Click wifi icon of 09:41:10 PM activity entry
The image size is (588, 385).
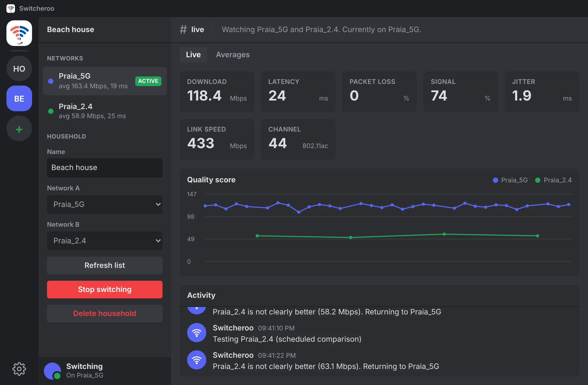pos(197,333)
